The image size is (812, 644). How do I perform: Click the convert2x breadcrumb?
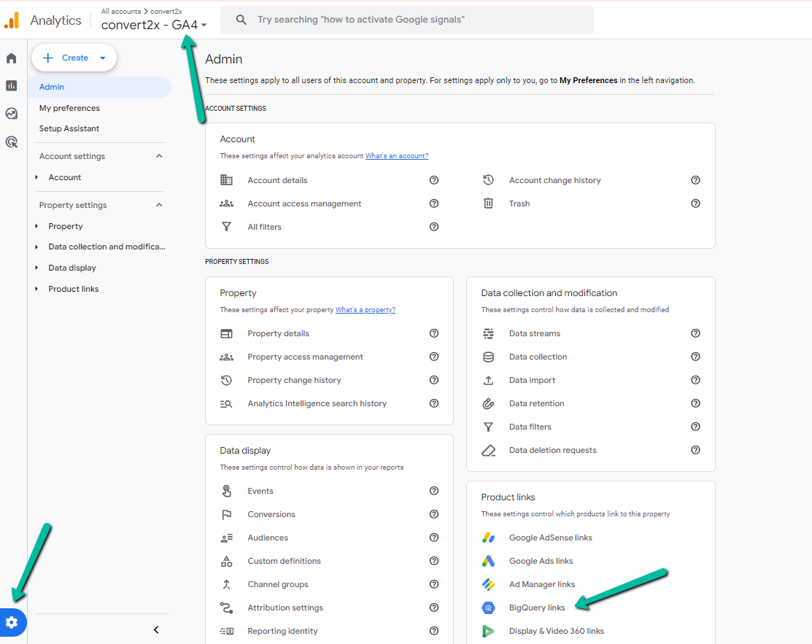[x=166, y=11]
